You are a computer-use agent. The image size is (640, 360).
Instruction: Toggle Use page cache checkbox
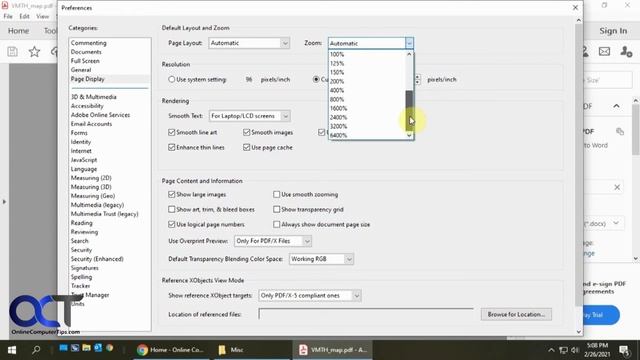247,147
